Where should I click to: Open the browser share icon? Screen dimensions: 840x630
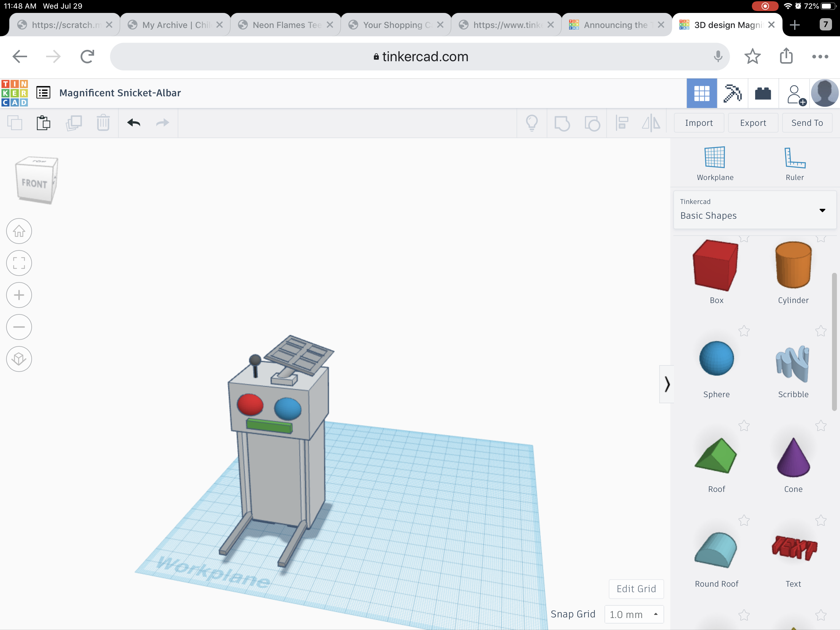click(786, 56)
